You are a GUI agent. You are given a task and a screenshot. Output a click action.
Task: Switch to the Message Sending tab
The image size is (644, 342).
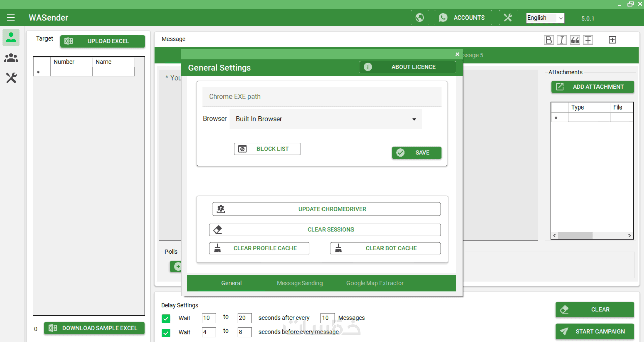pos(300,283)
